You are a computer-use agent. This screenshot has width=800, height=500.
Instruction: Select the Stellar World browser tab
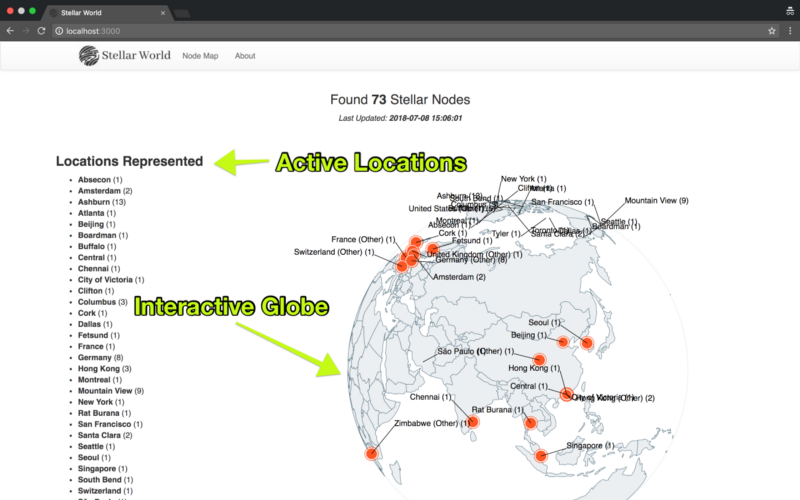coord(107,13)
